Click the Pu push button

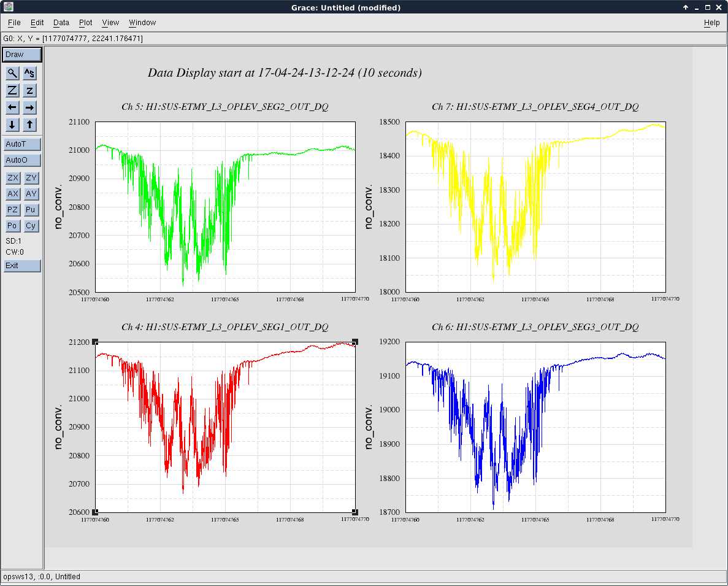[31, 209]
